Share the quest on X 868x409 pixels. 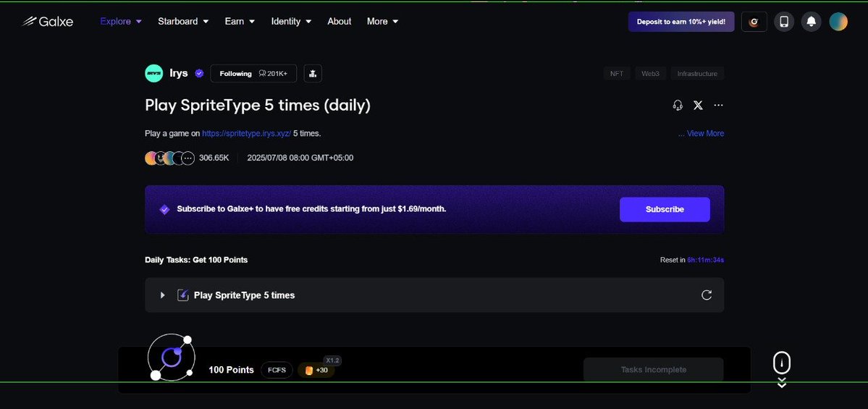(698, 105)
